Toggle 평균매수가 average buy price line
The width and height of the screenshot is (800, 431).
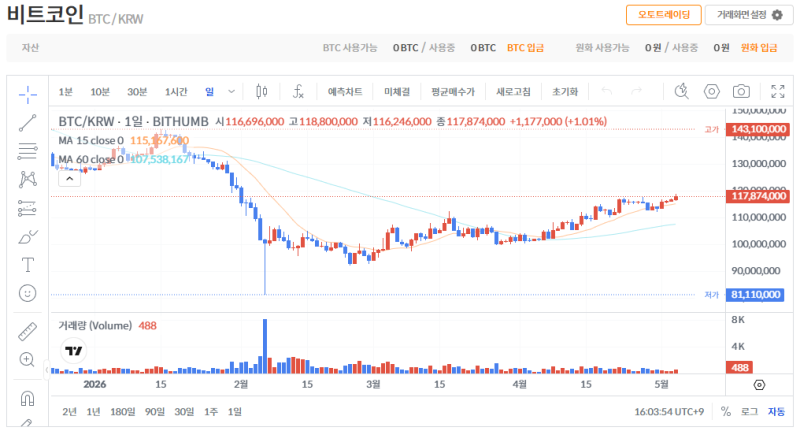[x=453, y=92]
